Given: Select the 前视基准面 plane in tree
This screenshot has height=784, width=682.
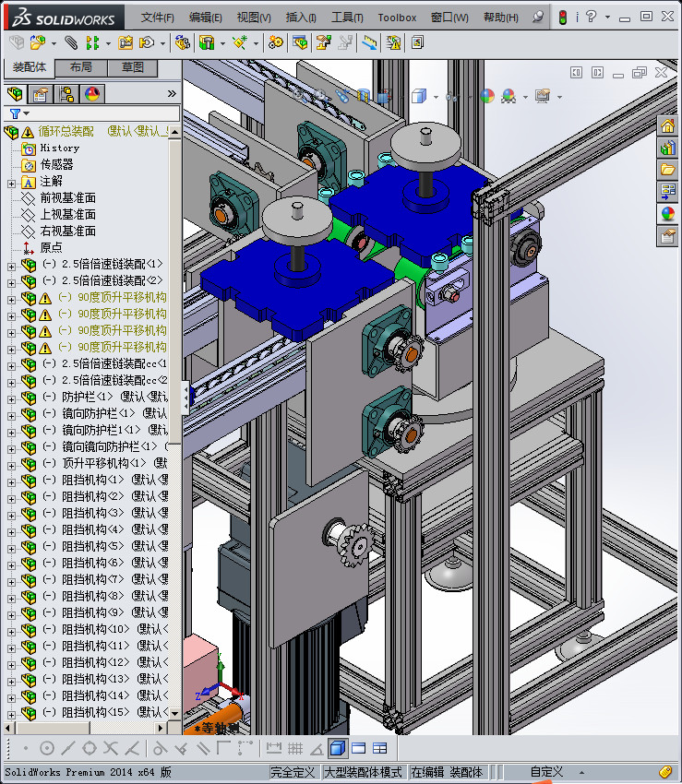Looking at the screenshot, I should click(x=67, y=198).
